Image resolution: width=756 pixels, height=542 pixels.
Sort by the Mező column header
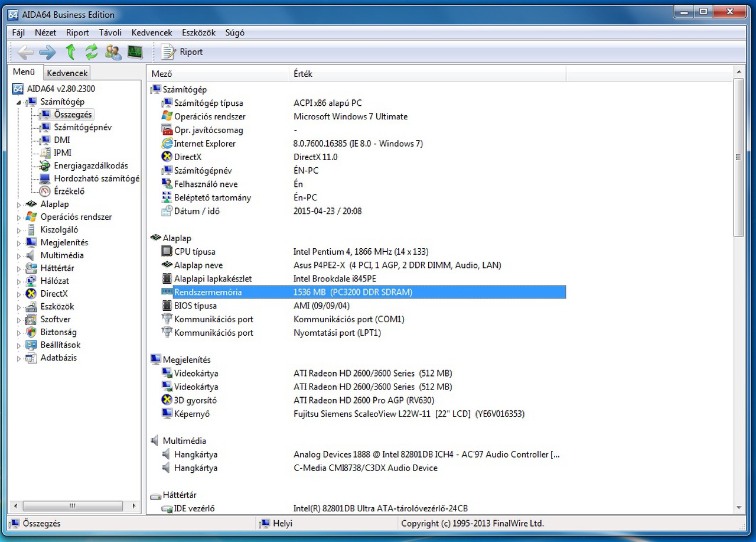coord(218,74)
